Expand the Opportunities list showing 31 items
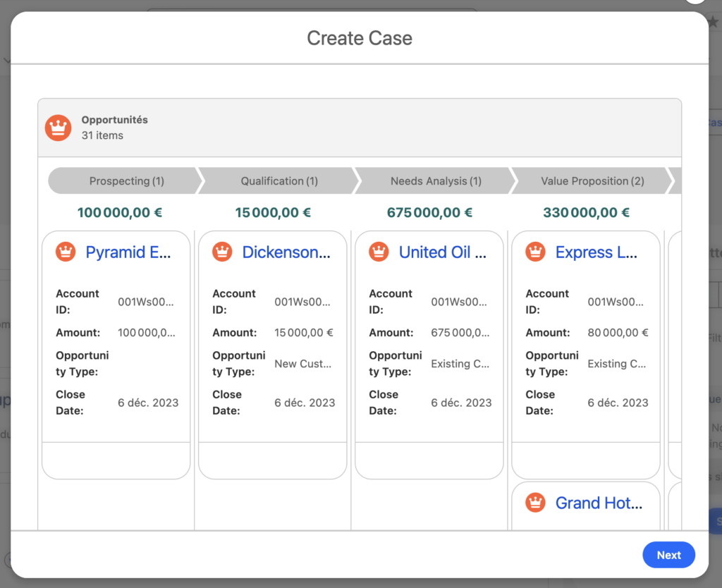Viewport: 722px width, 588px height. pyautogui.click(x=114, y=128)
